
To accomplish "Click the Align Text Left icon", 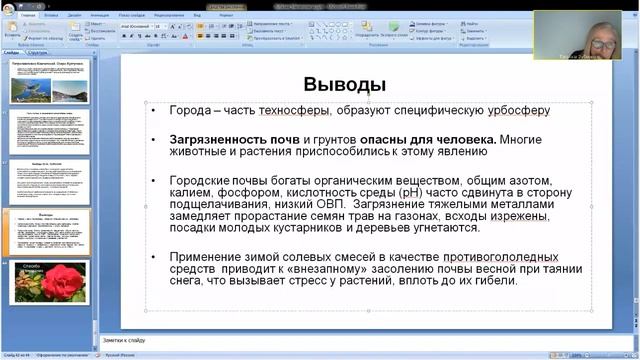I will pos(200,36).
